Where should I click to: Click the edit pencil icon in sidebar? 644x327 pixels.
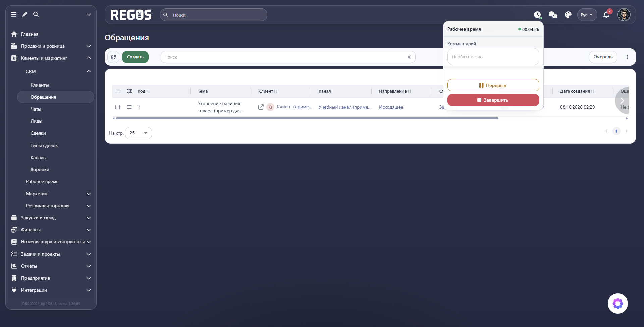pyautogui.click(x=25, y=14)
